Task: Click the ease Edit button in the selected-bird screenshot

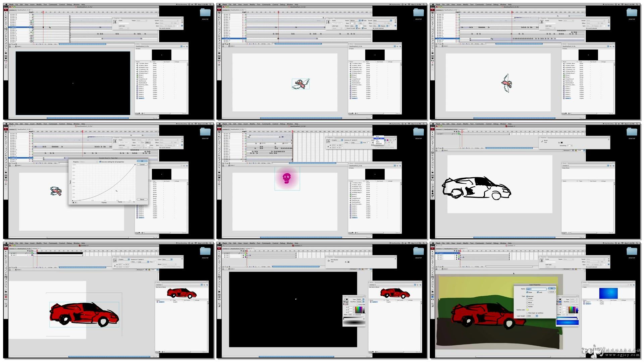Action: point(361,23)
